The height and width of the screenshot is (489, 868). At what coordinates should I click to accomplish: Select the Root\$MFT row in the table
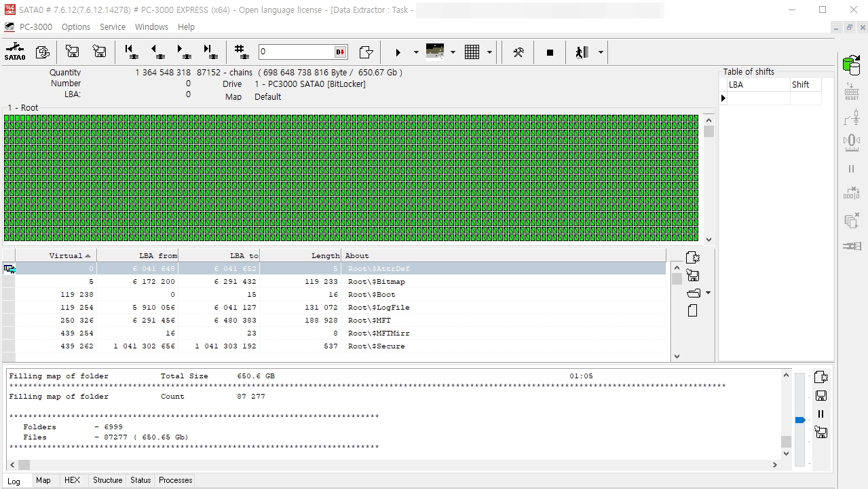pyautogui.click(x=379, y=320)
